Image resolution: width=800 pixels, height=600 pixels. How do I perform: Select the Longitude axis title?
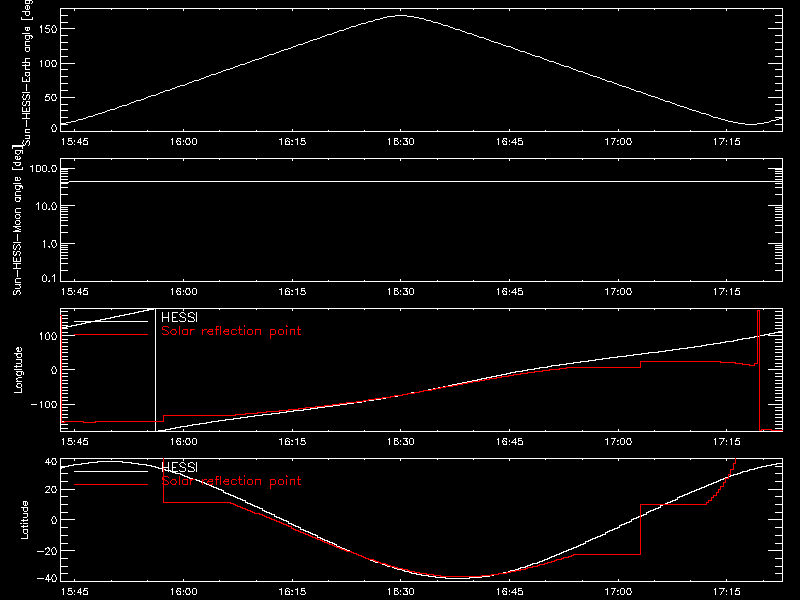click(18, 370)
